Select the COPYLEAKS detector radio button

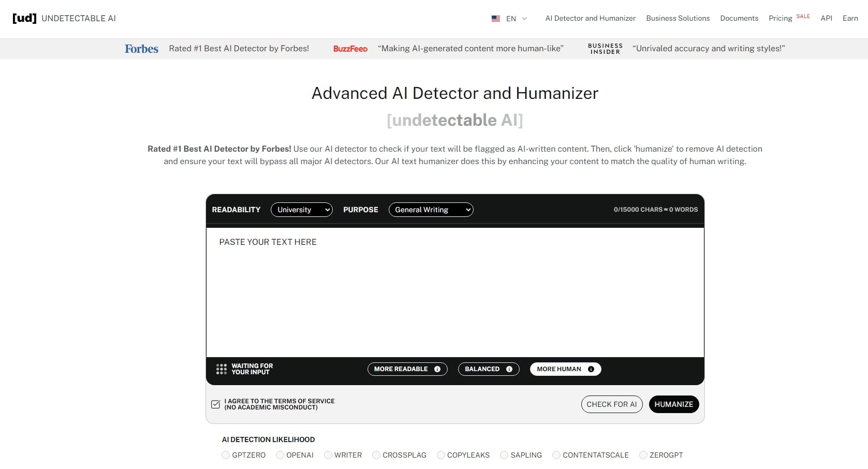[x=441, y=455]
